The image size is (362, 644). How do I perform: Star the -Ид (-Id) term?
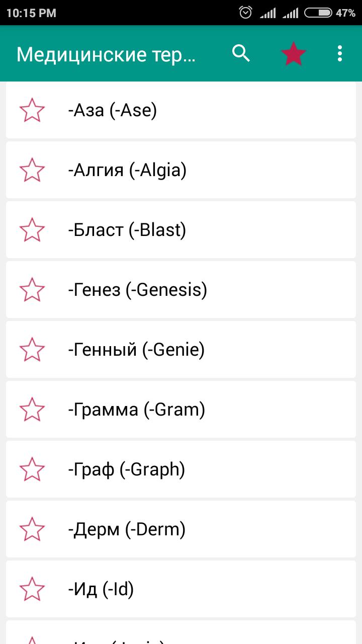click(x=32, y=589)
